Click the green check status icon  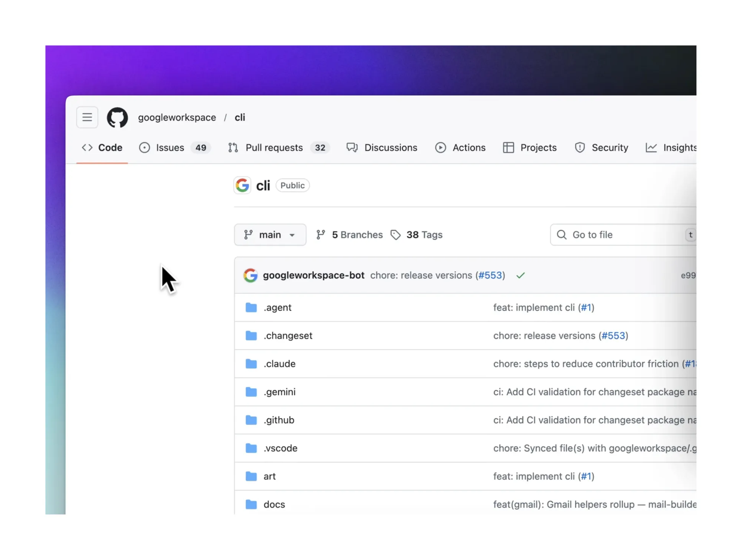tap(521, 275)
